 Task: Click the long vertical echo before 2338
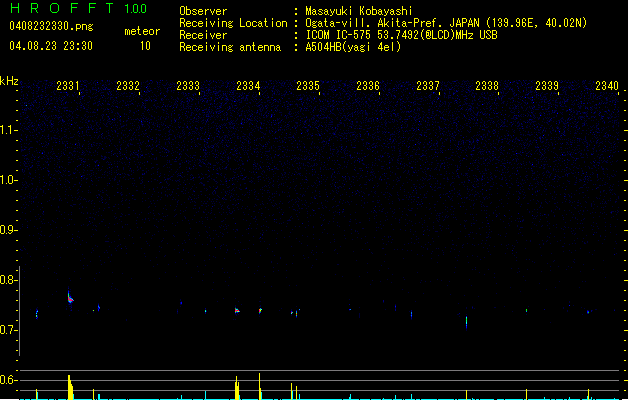coord(466,322)
